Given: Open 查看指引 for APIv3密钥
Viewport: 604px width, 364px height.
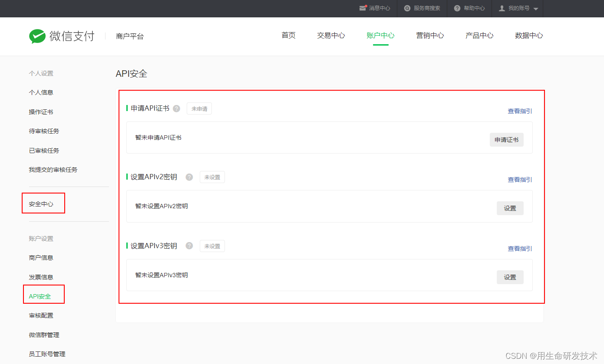Looking at the screenshot, I should pyautogui.click(x=520, y=249).
